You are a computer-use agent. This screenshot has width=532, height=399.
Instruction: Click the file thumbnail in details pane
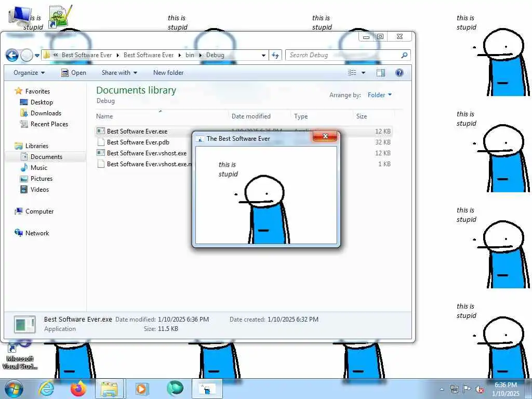pyautogui.click(x=24, y=324)
